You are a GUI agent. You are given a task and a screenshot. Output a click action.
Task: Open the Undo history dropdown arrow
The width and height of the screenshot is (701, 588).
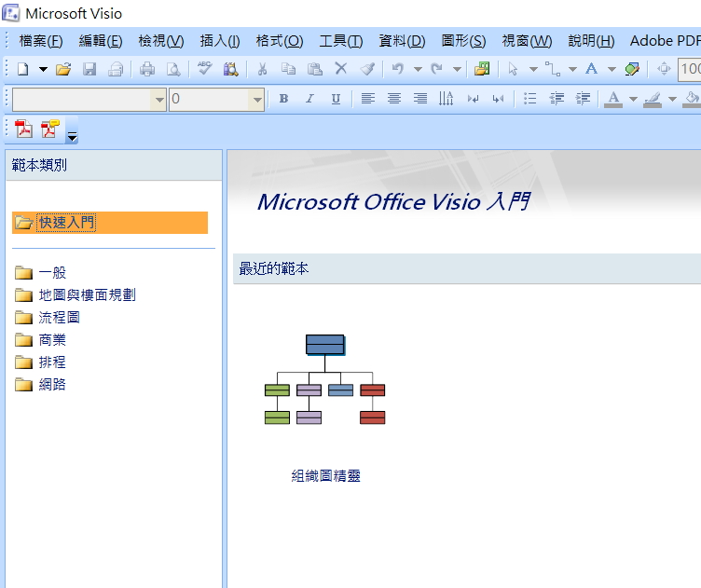418,69
